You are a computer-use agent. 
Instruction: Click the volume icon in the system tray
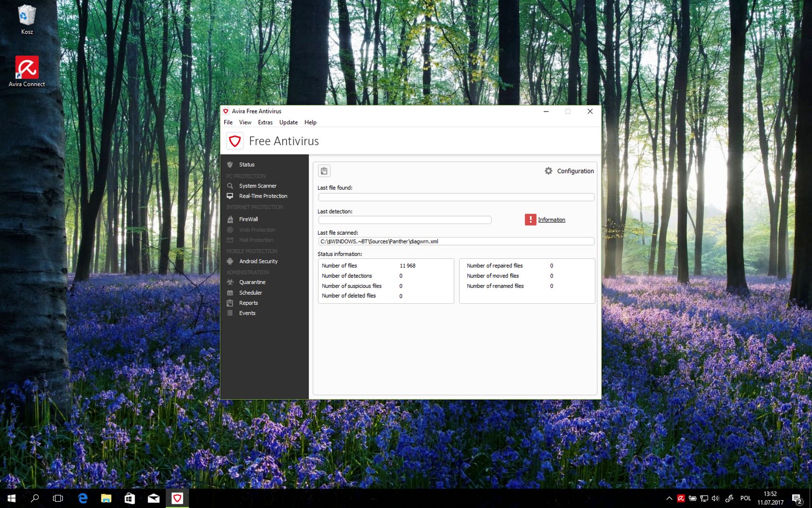pos(715,499)
